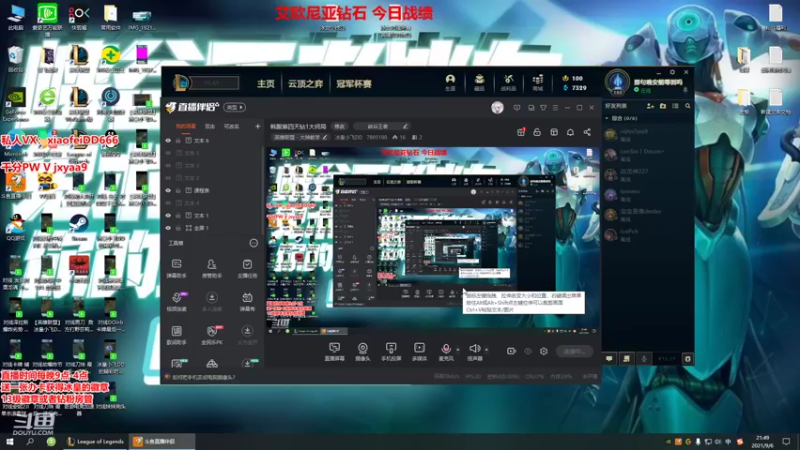Hide the 课程表 source layer
This screenshot has width=800, height=450.
(x=168, y=190)
